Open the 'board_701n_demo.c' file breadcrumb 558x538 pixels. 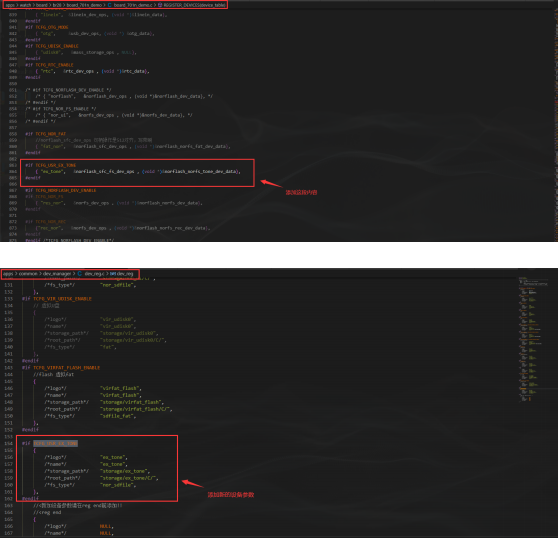(x=133, y=5)
